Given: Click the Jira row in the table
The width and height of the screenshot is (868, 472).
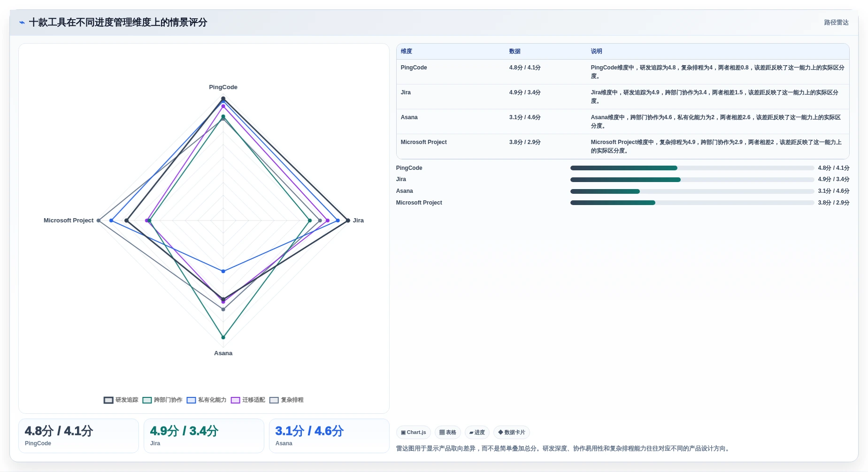Looking at the screenshot, I should click(x=622, y=97).
